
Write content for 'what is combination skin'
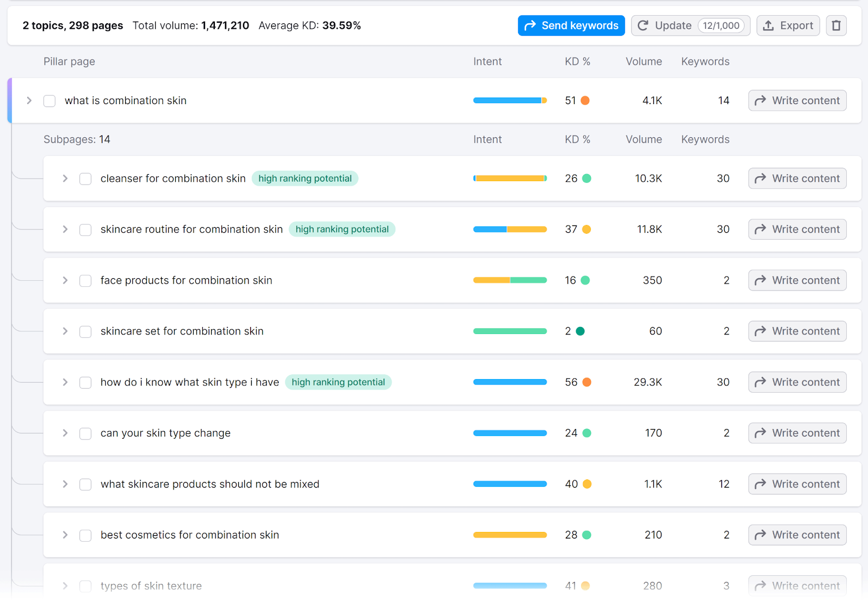(x=797, y=100)
